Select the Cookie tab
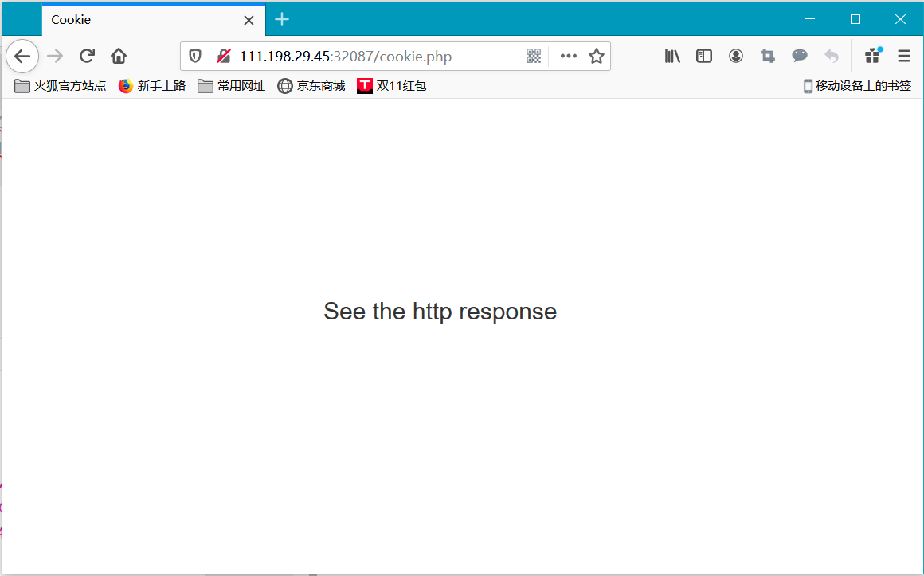This screenshot has height=576, width=924. (153, 20)
